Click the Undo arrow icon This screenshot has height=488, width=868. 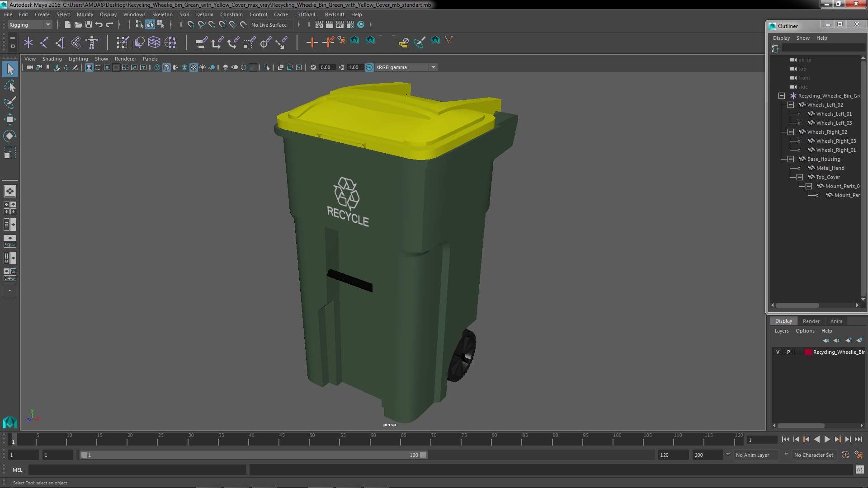tap(99, 24)
